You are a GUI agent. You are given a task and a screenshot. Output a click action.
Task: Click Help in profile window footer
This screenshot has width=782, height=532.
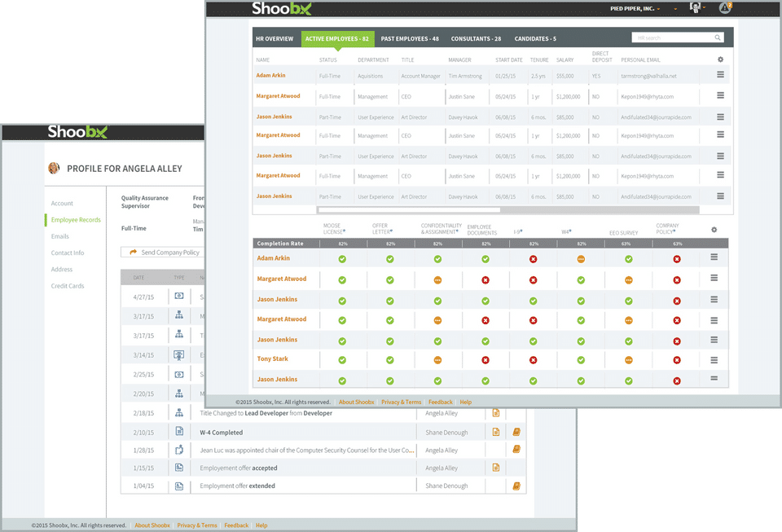pyautogui.click(x=261, y=525)
